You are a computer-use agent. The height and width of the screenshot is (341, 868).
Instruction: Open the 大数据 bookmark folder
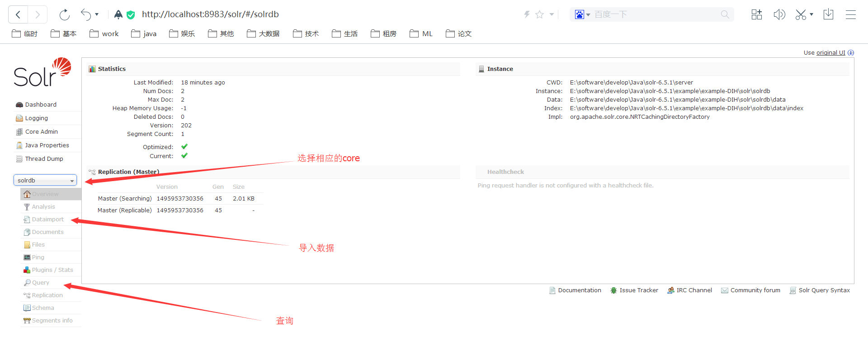tap(263, 34)
